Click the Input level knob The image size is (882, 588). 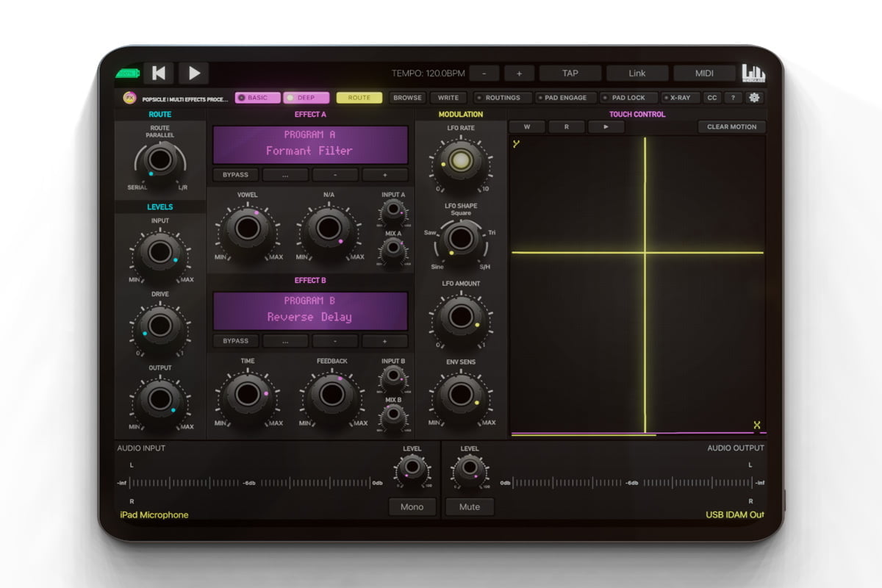point(159,252)
